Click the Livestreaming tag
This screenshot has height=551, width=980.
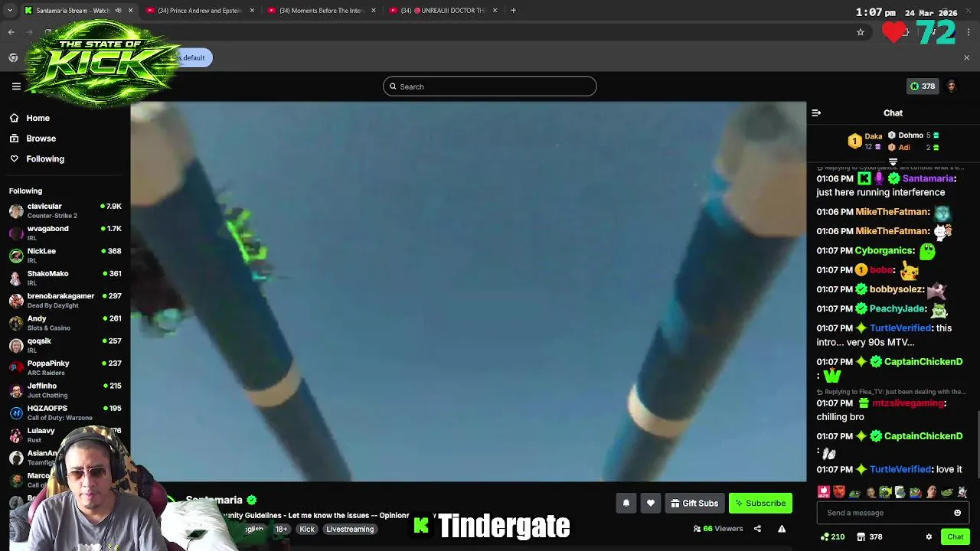point(350,529)
